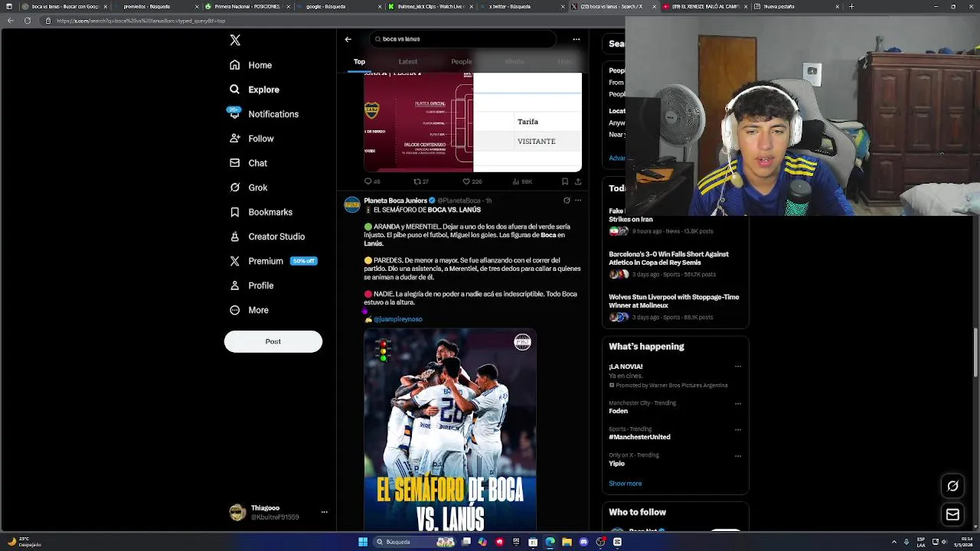Screen dimensions: 980x551
Task: Open Premium in the sidebar
Action: coord(273,261)
